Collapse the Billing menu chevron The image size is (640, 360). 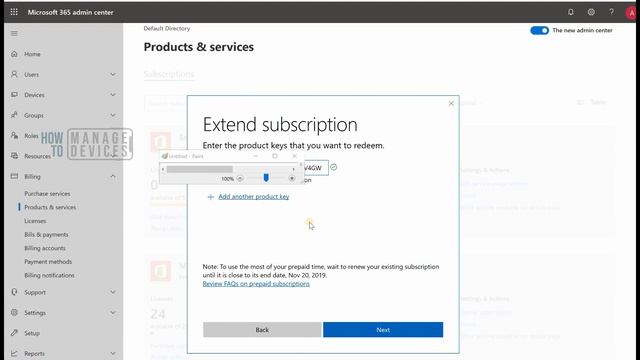tap(113, 176)
